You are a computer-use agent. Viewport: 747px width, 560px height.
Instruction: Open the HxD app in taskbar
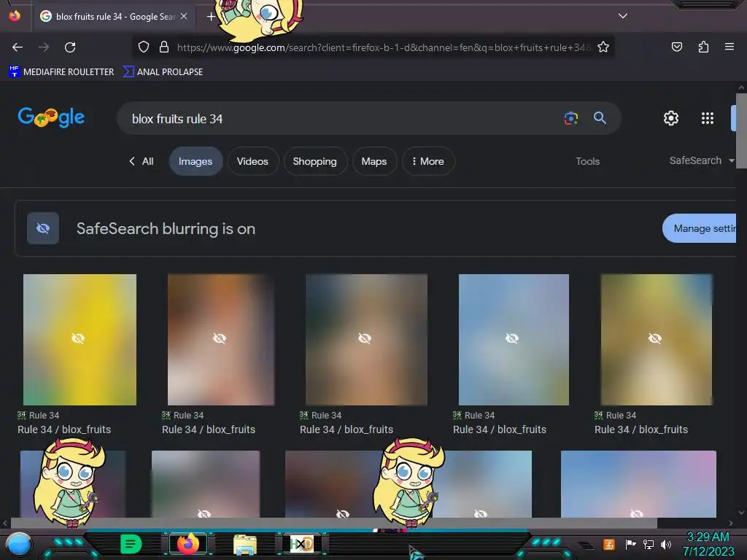pyautogui.click(x=301, y=544)
